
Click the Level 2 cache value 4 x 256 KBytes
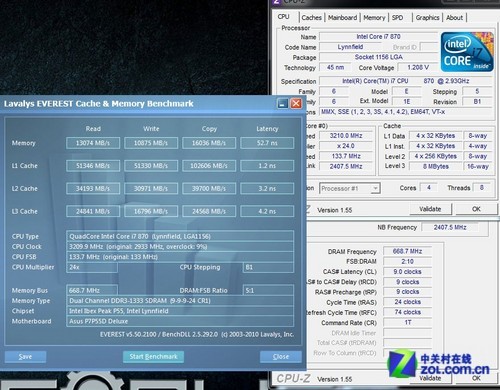coord(435,156)
